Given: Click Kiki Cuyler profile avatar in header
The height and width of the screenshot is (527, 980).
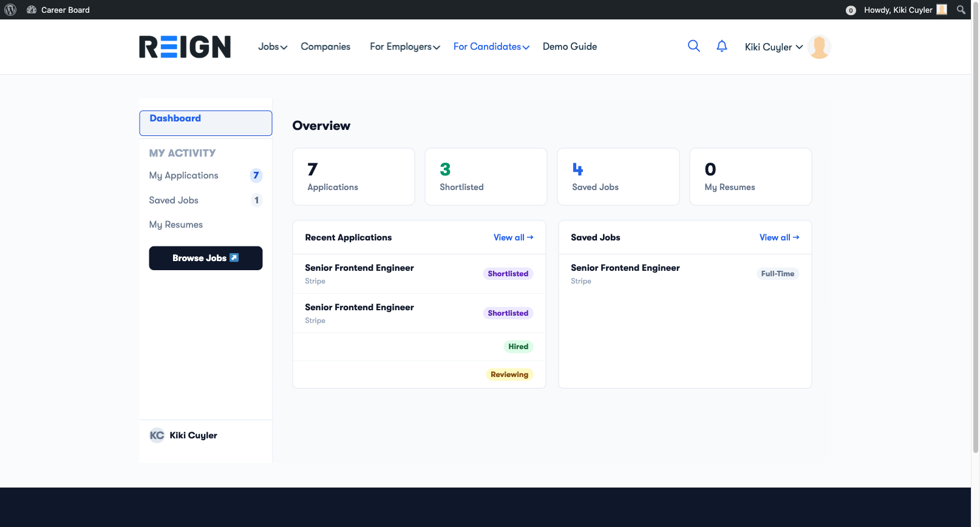Looking at the screenshot, I should (x=819, y=47).
